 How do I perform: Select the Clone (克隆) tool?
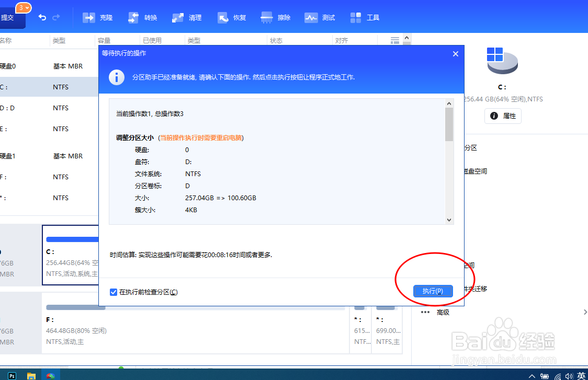point(98,17)
